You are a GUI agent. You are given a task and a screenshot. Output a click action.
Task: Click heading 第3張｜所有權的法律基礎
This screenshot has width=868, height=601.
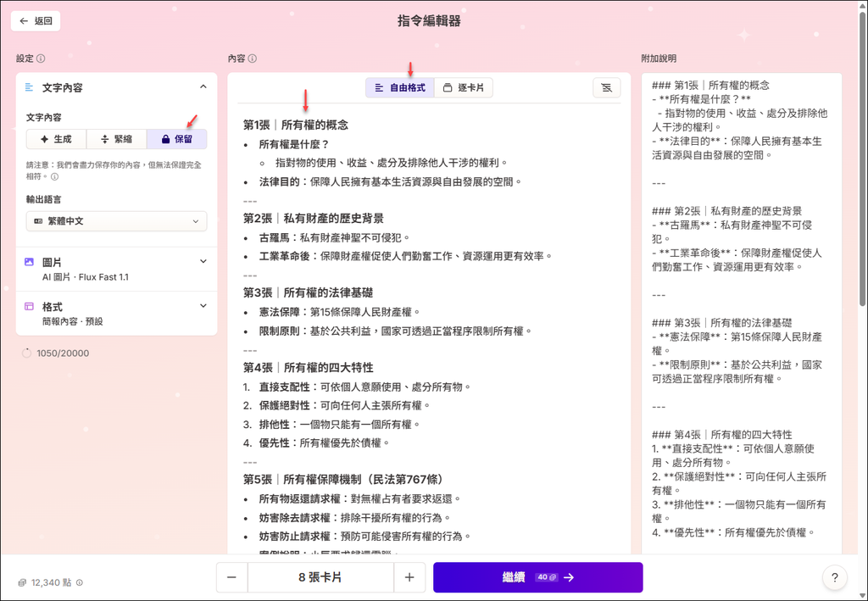click(x=308, y=292)
